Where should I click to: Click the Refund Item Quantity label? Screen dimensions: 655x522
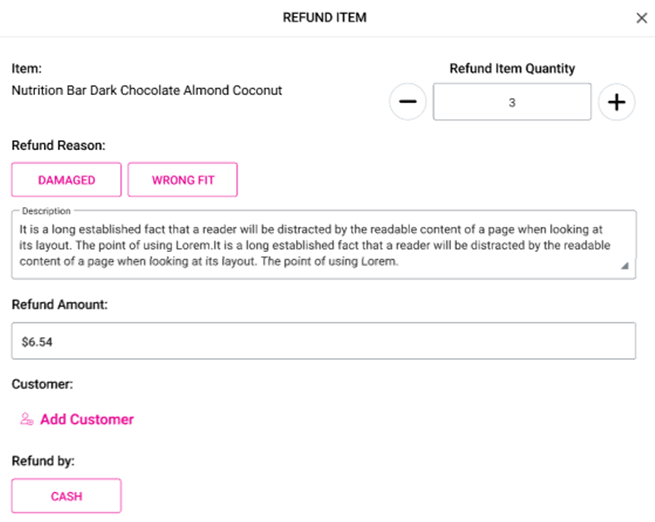[512, 69]
